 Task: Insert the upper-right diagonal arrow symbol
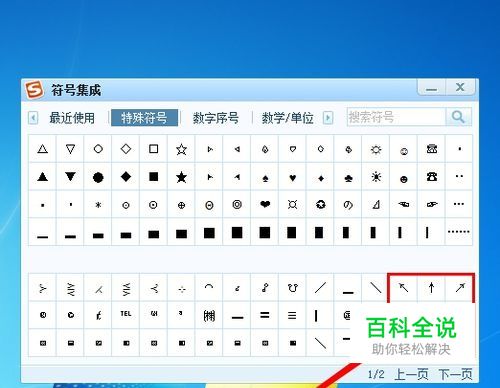click(460, 287)
